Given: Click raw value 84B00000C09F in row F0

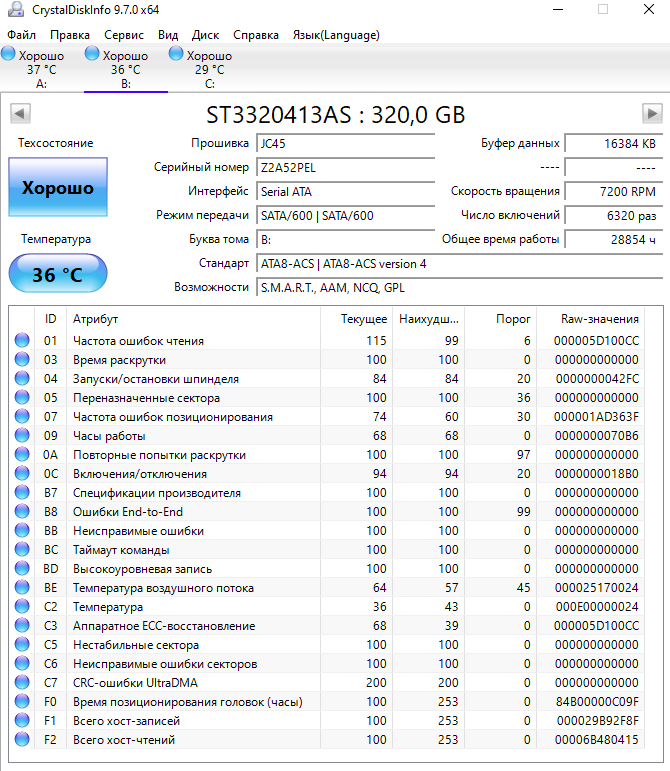Looking at the screenshot, I should [x=597, y=702].
